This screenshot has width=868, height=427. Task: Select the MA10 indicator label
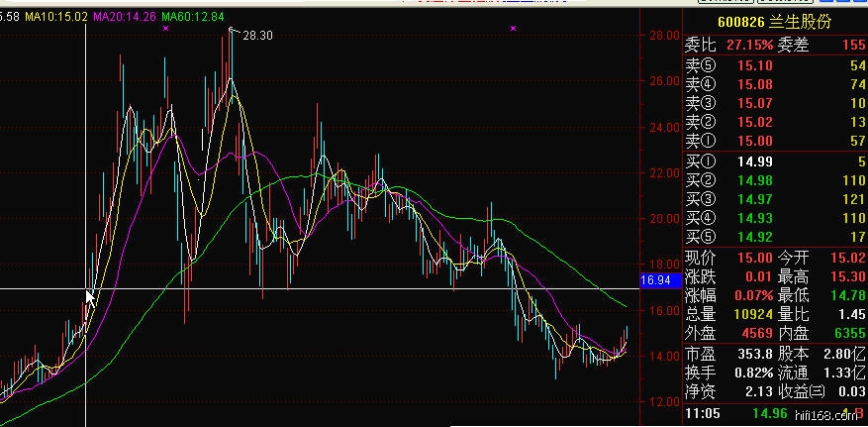pyautogui.click(x=55, y=17)
